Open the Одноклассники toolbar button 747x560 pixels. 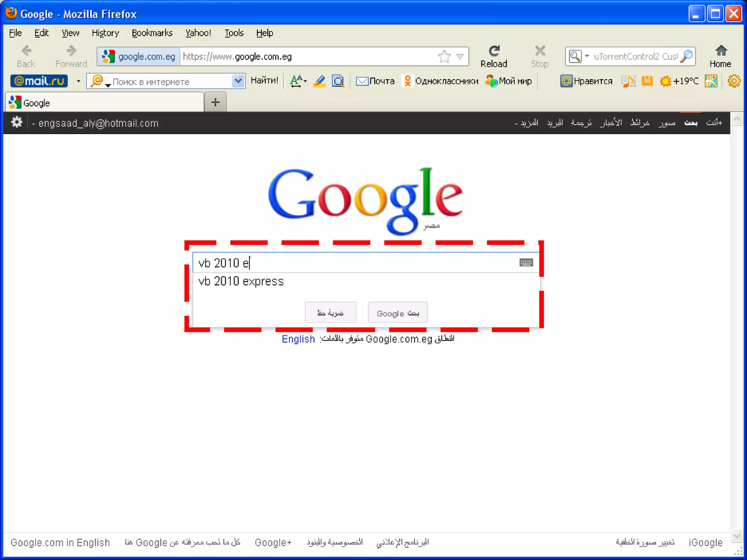tap(440, 81)
